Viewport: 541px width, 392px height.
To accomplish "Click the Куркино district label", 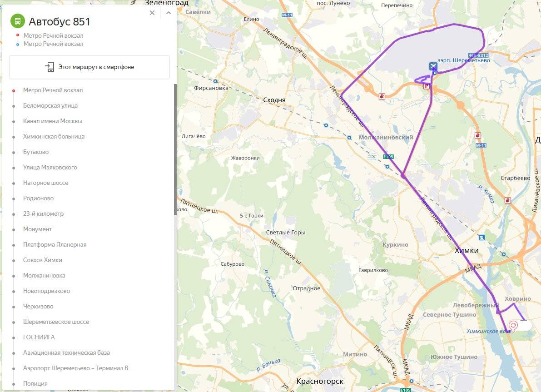I will tap(395, 245).
